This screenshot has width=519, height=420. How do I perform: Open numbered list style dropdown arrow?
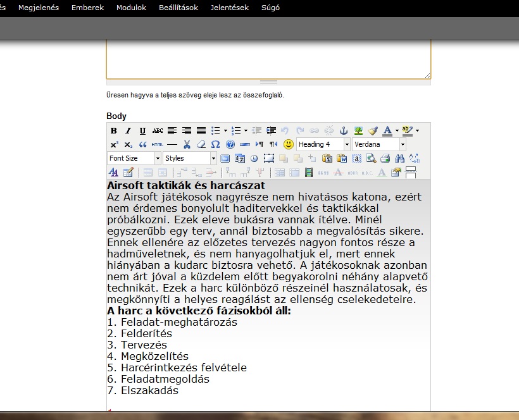click(x=246, y=131)
